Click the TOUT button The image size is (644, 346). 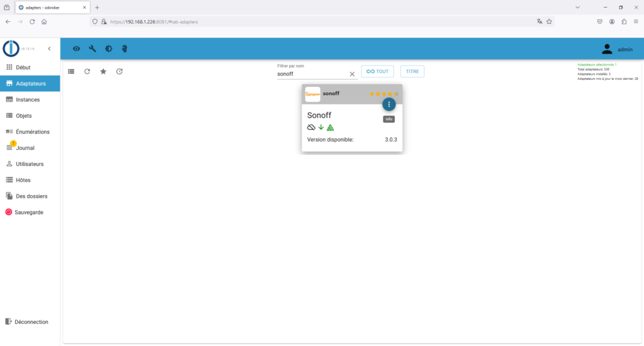coord(377,72)
